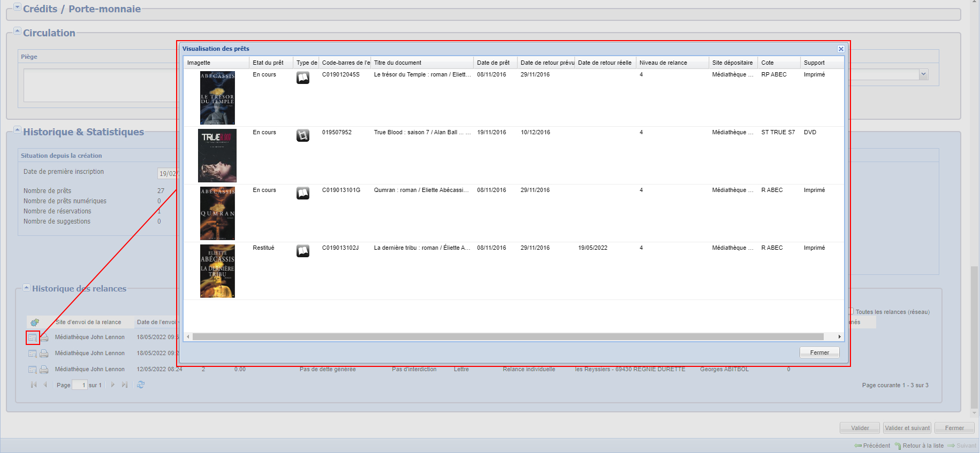The width and height of the screenshot is (980, 453).
Task: Enable Toutes les relances (réseau) checkbox
Action: coord(850,311)
